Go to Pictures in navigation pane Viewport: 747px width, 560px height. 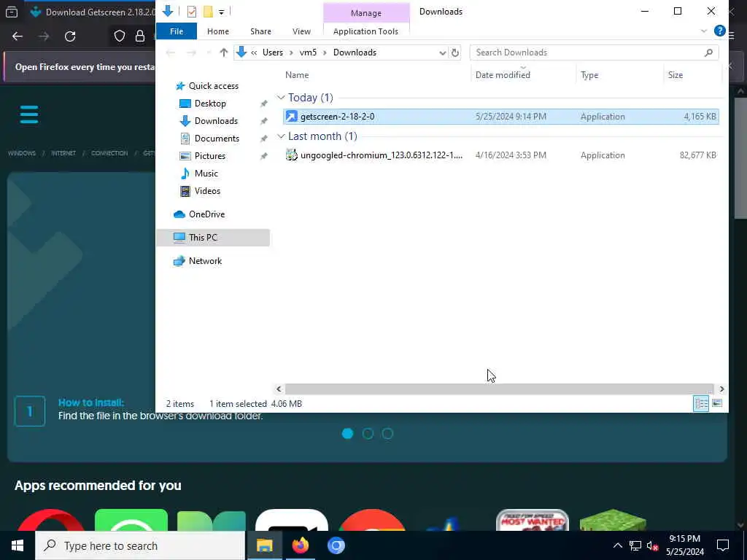coord(209,156)
